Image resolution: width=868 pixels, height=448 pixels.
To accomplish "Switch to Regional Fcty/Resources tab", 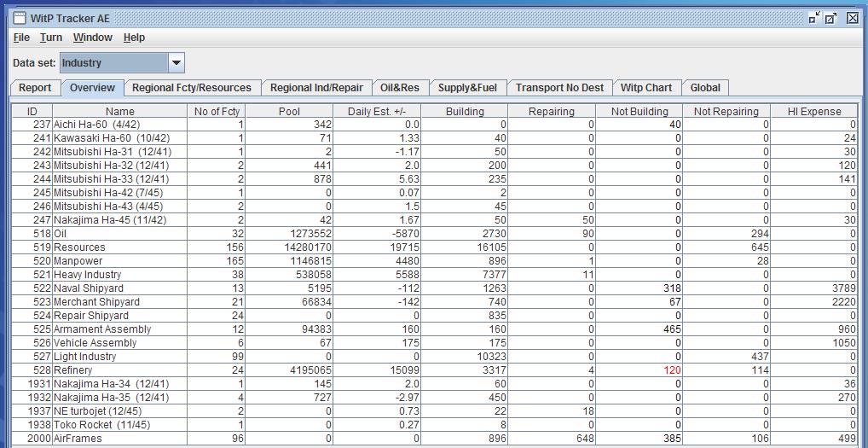I will pos(192,88).
